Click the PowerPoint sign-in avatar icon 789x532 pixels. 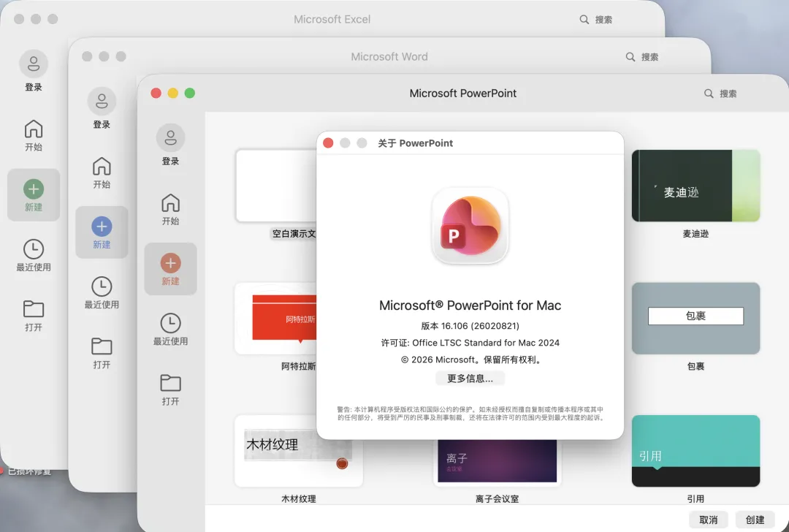170,138
